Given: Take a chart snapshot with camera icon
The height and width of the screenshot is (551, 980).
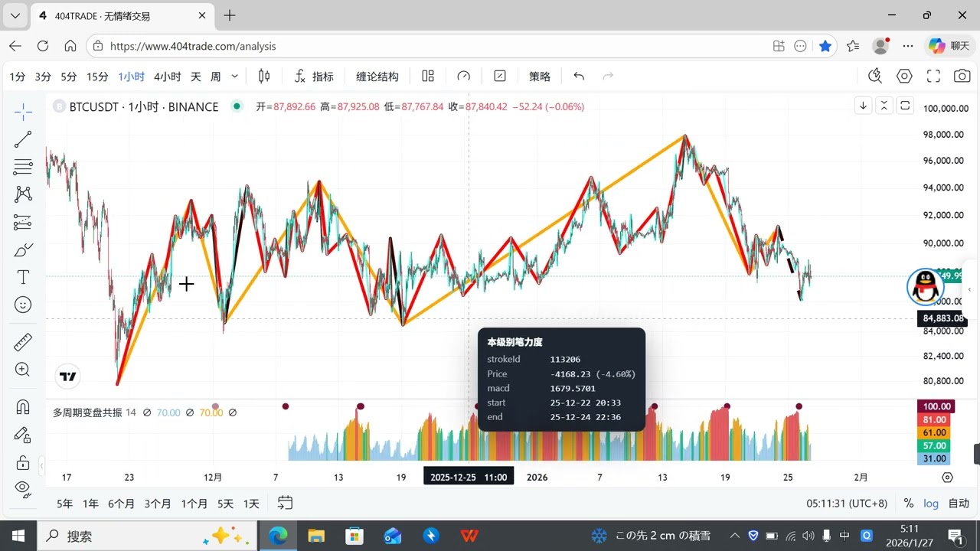Looking at the screenshot, I should (x=962, y=76).
